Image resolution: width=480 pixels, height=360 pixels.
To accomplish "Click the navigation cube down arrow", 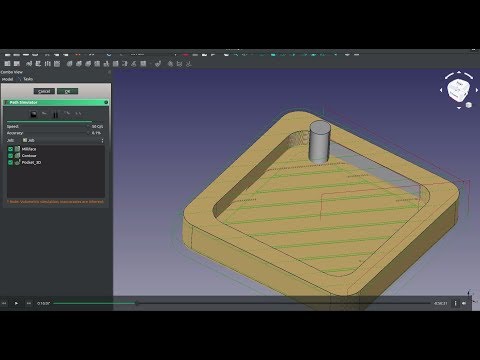I will [x=459, y=108].
